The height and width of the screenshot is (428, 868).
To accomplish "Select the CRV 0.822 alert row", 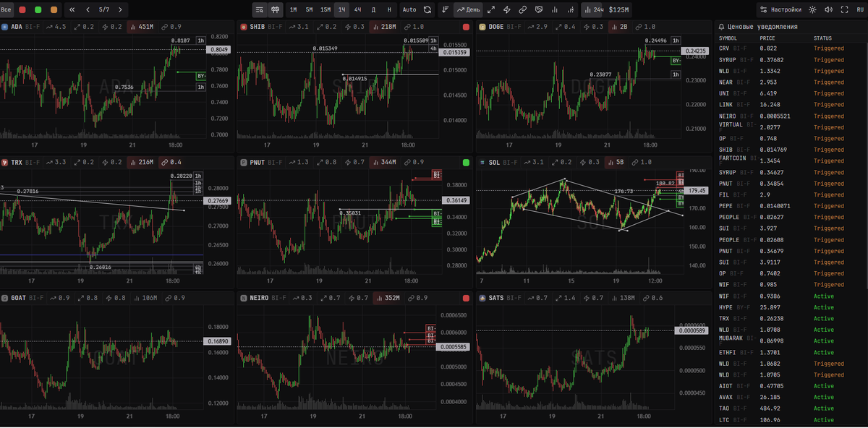I will (791, 48).
